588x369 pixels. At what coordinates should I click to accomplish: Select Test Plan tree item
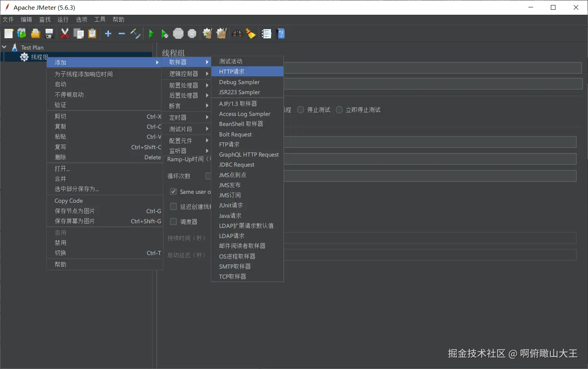[33, 47]
